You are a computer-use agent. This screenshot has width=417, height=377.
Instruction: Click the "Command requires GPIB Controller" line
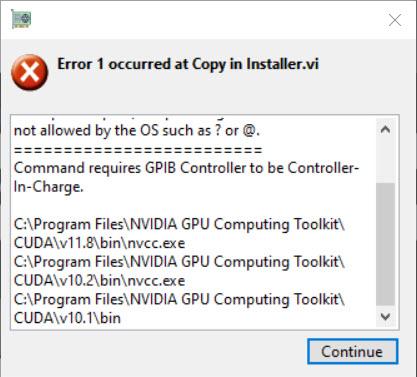186,168
